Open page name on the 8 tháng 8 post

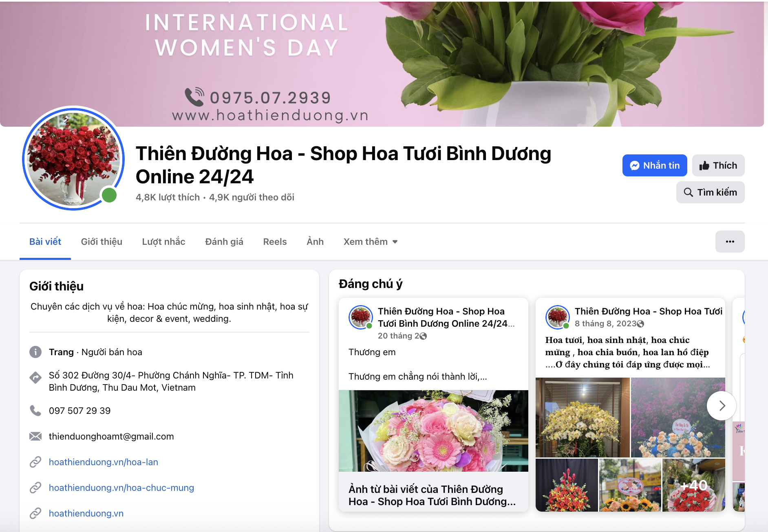pyautogui.click(x=649, y=311)
